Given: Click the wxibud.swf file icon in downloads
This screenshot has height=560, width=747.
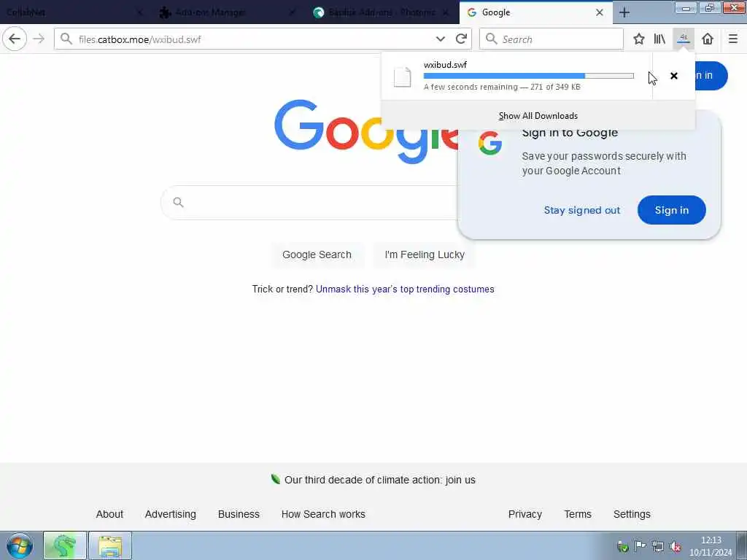Looking at the screenshot, I should coord(402,77).
